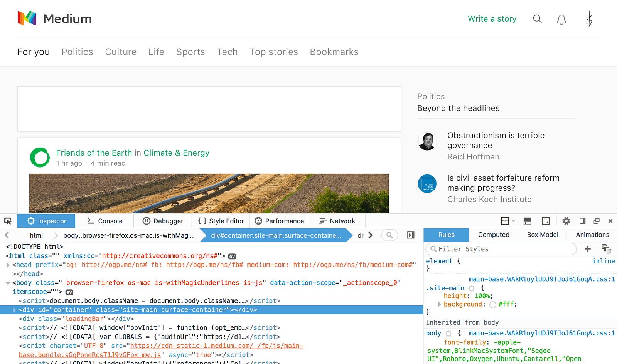617x364 pixels.
Task: Expand the background property shorthand
Action: click(x=439, y=304)
